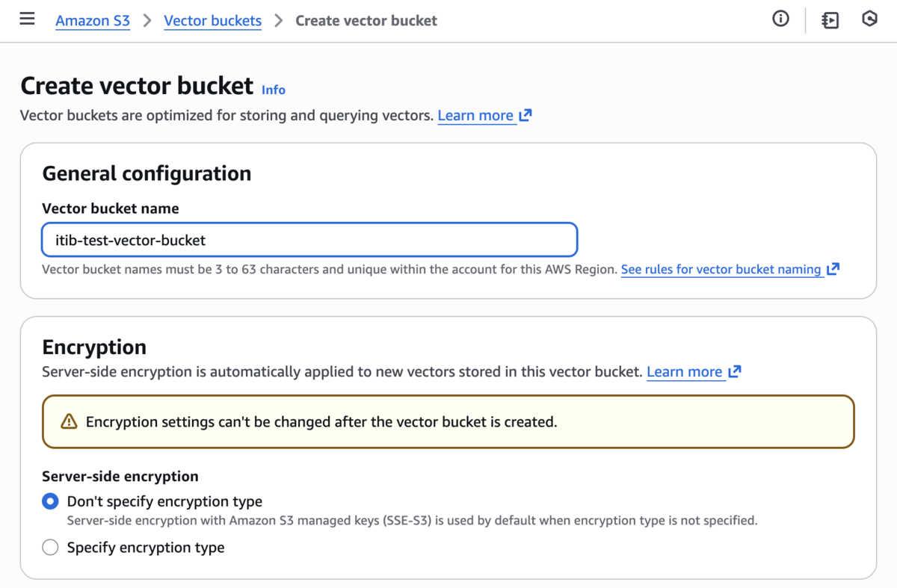Select Don't specify encryption type radio
The width and height of the screenshot is (897, 588).
(50, 501)
